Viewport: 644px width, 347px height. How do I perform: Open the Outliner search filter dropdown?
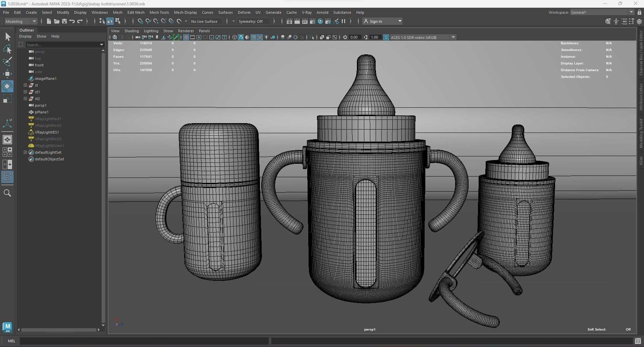[102, 45]
